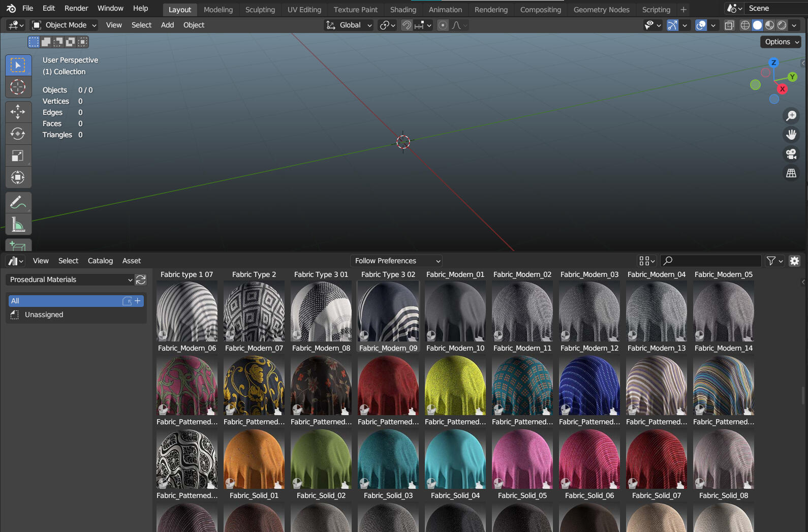Enable proportional editing toggle
This screenshot has height=532, width=808.
(x=443, y=25)
